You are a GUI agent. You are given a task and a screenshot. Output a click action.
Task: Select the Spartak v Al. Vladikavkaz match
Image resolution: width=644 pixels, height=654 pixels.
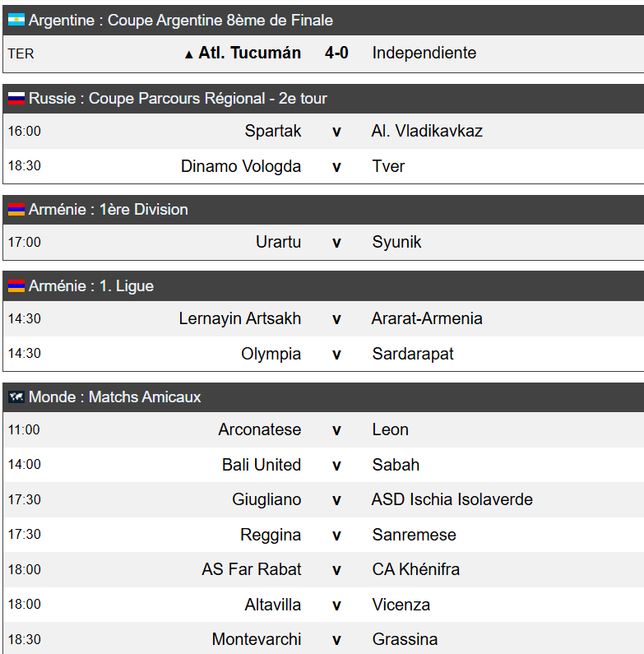point(323,131)
